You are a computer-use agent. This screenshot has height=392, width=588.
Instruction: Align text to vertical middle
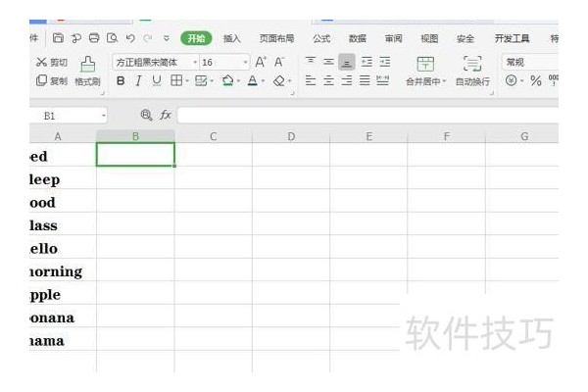(328, 62)
